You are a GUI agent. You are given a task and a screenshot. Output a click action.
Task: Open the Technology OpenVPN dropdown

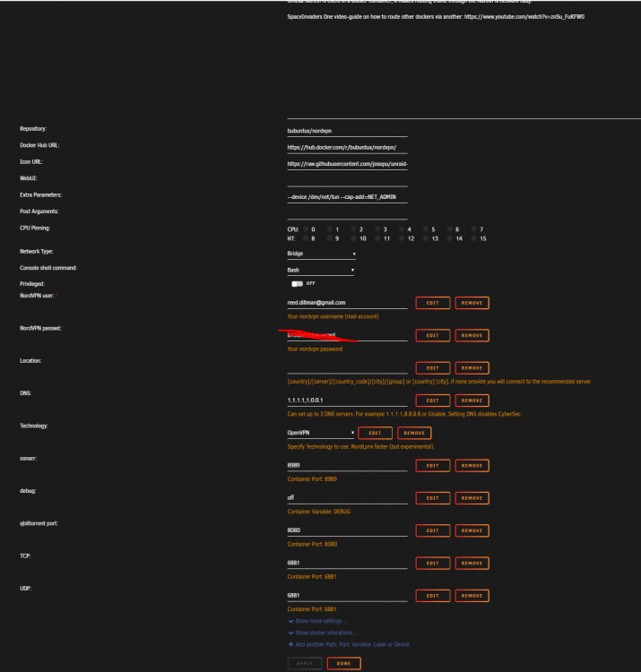pos(321,433)
